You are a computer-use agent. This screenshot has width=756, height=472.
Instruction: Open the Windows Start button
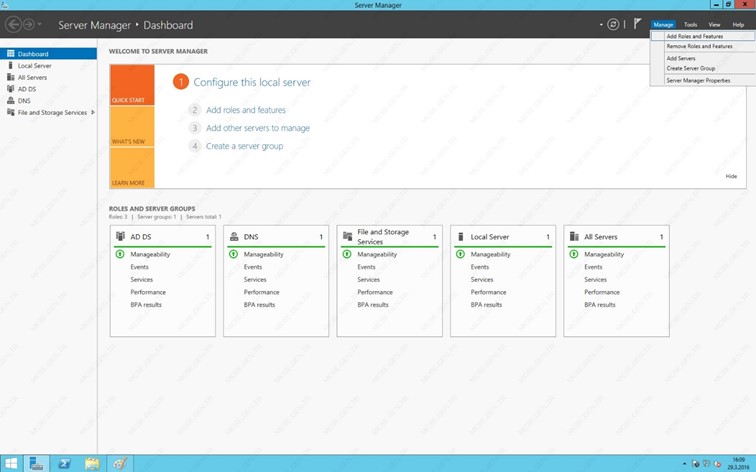pos(11,464)
